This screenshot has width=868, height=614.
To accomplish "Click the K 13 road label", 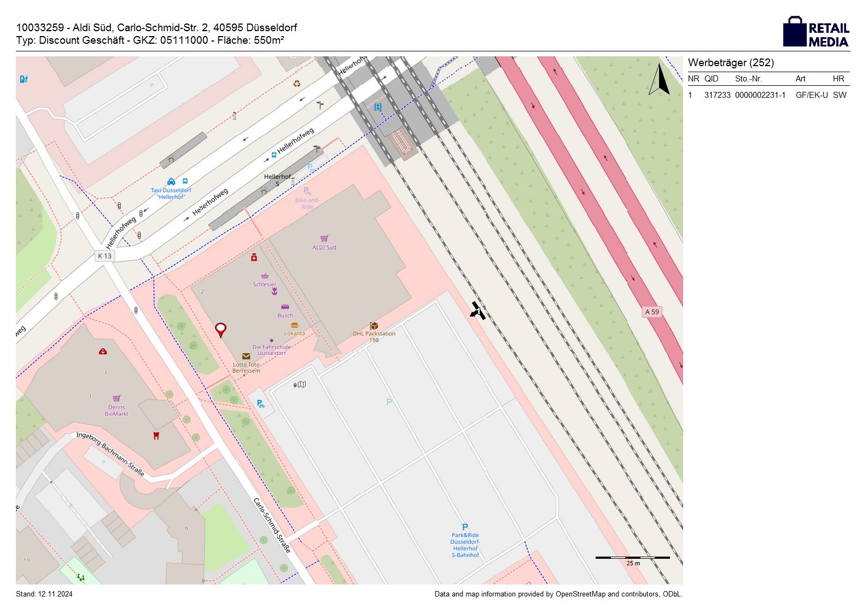I will tap(104, 256).
